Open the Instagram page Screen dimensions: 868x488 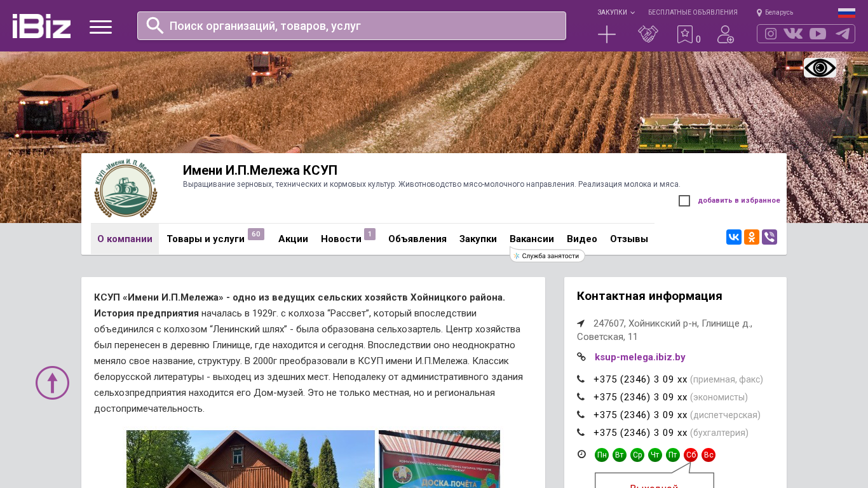tap(771, 34)
